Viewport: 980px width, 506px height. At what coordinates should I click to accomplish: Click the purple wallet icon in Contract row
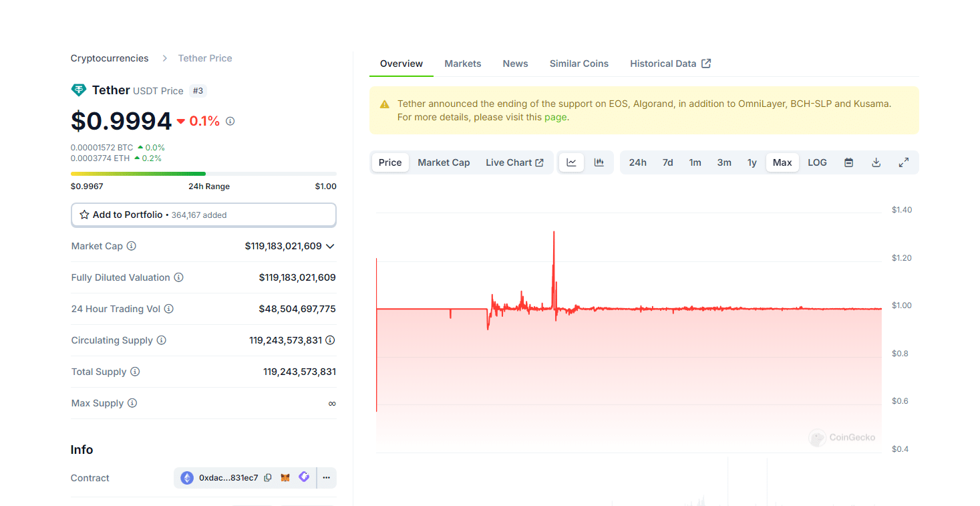[304, 477]
